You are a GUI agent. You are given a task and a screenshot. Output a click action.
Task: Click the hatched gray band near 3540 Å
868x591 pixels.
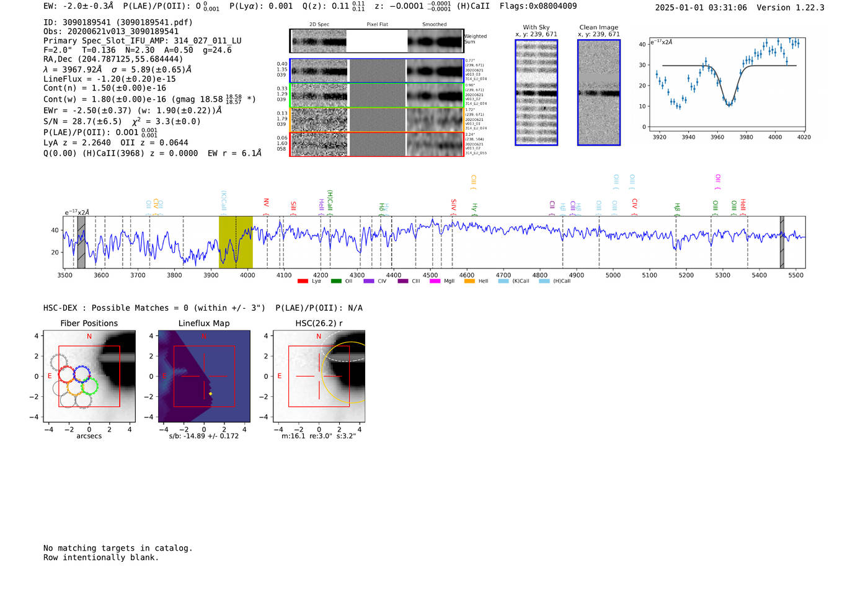coord(81,242)
